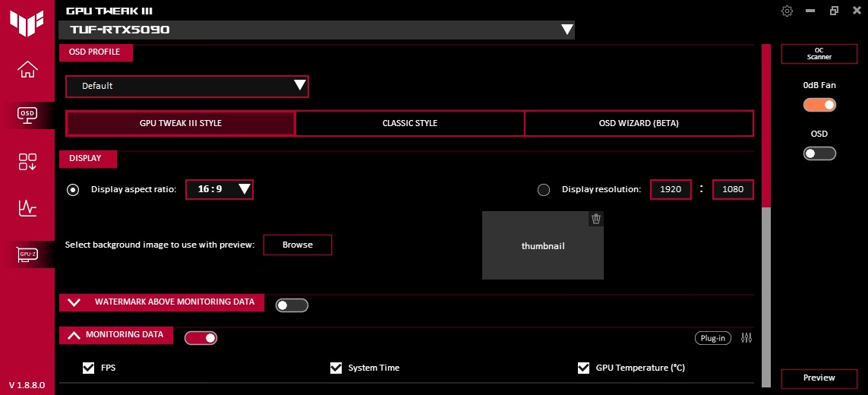Open the Default OSD profile dropdown
Viewport: 868px width, 395px height.
[187, 87]
